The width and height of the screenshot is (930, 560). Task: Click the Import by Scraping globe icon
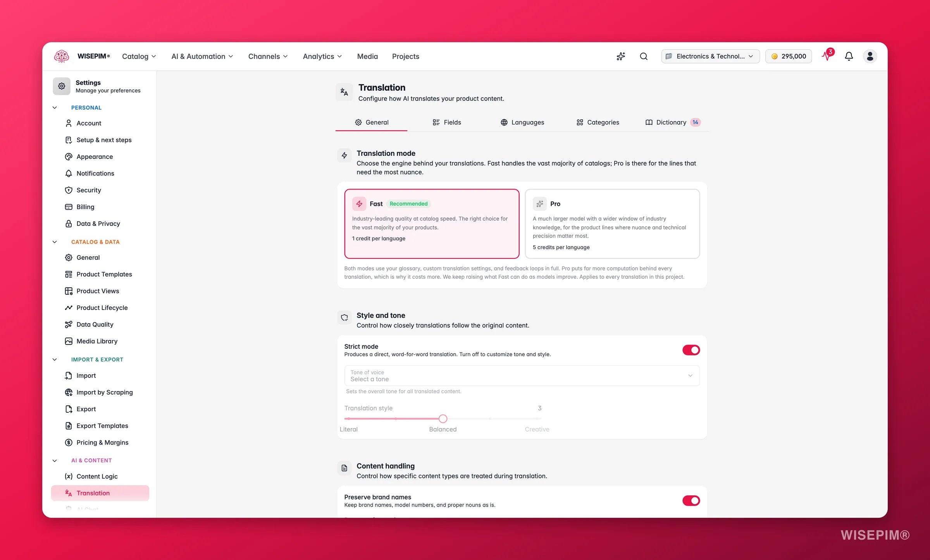(69, 392)
